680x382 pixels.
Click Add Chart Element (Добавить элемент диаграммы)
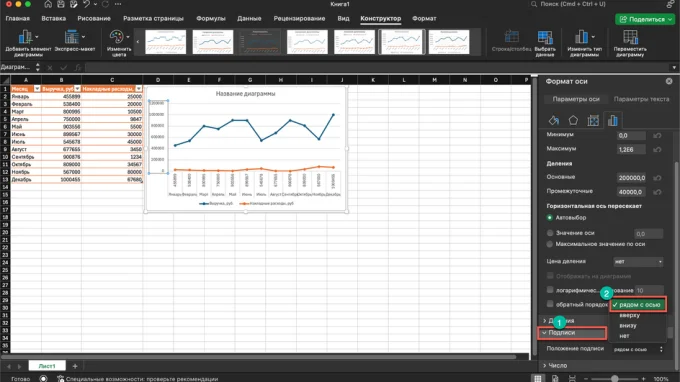[28, 43]
